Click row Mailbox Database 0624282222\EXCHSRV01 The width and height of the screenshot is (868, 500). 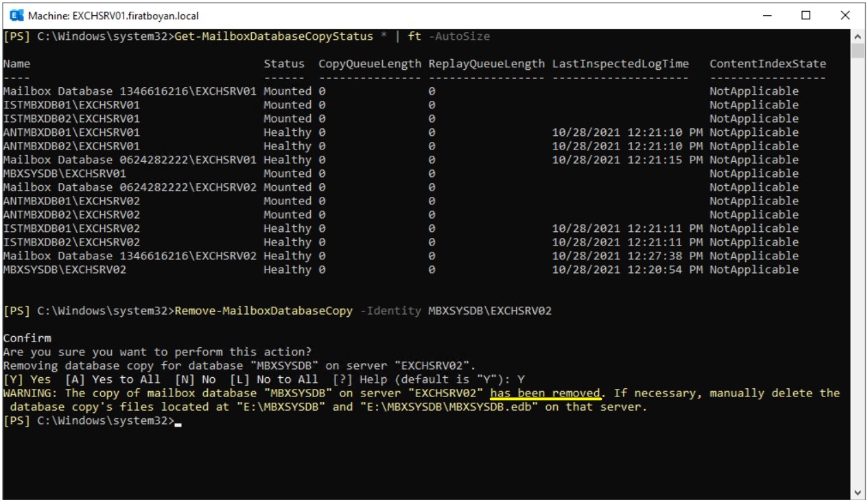[401, 160]
